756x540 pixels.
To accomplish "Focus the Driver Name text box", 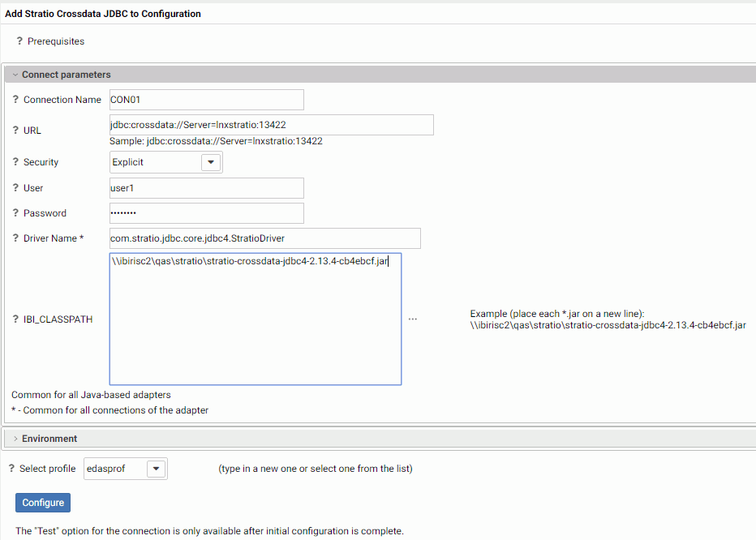I will pyautogui.click(x=265, y=238).
